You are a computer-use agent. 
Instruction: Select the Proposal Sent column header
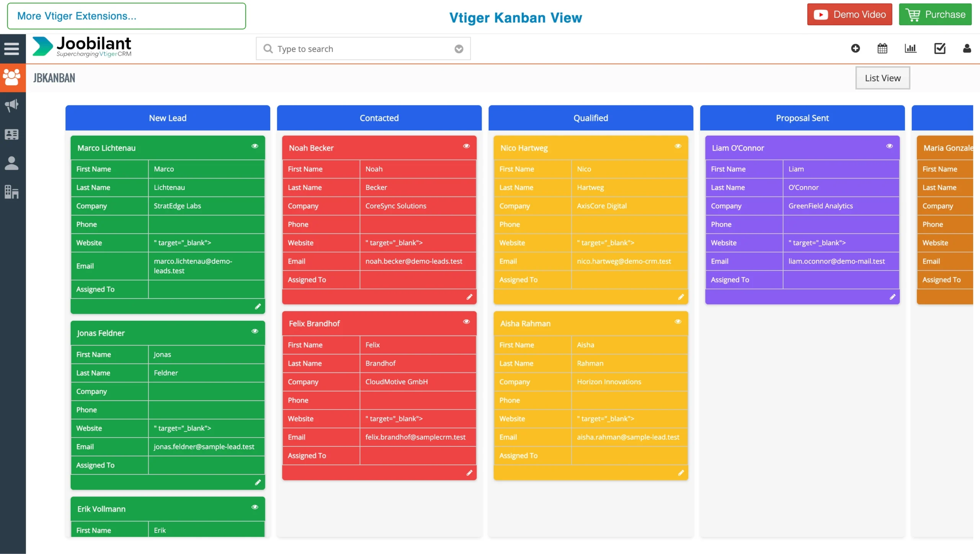tap(802, 118)
